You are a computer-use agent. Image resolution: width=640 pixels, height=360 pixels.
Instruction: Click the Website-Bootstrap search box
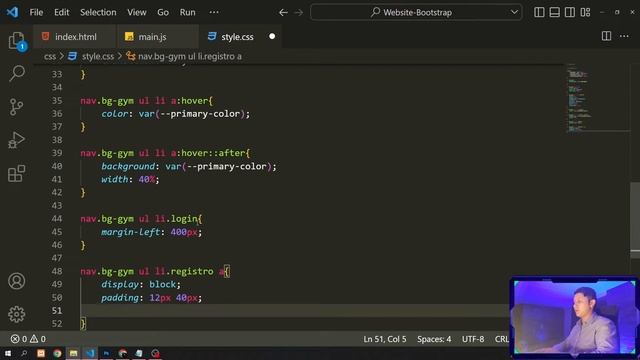click(x=416, y=12)
